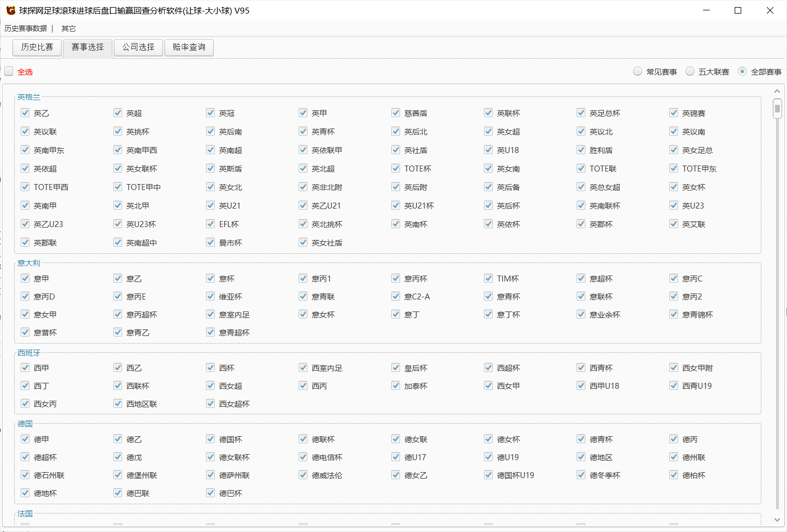This screenshot has width=787, height=532.
Task: Click the 德国 group label
Action: pos(25,424)
